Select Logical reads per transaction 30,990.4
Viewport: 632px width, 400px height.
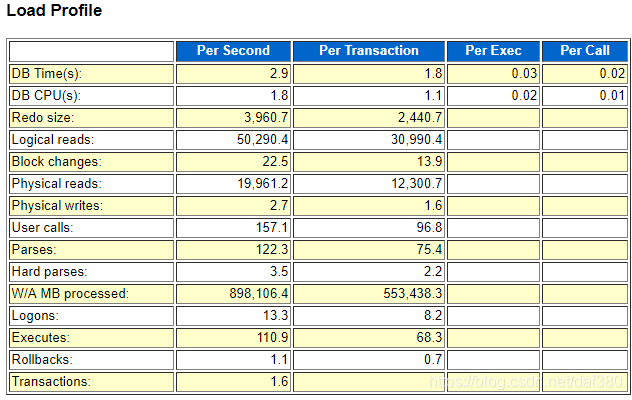coord(417,140)
